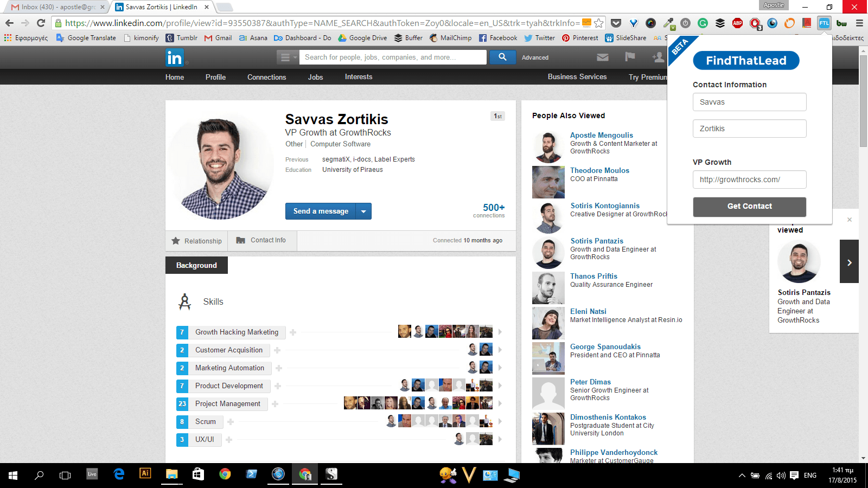Open the Google Drive bookmark

[x=362, y=38]
